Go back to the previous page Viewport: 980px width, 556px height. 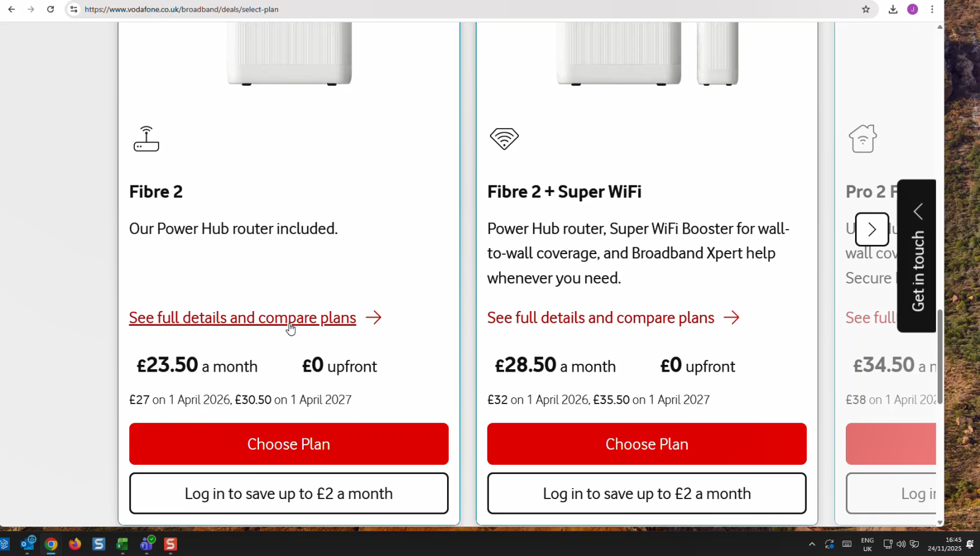pyautogui.click(x=11, y=9)
